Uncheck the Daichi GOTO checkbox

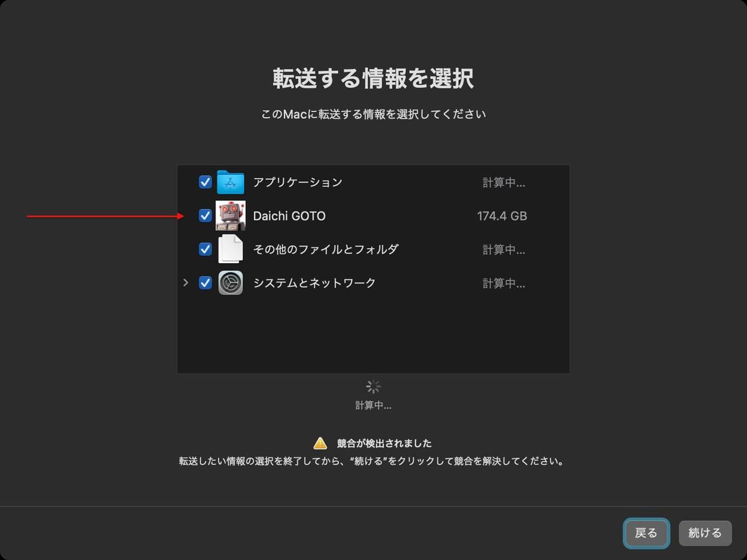click(x=205, y=216)
